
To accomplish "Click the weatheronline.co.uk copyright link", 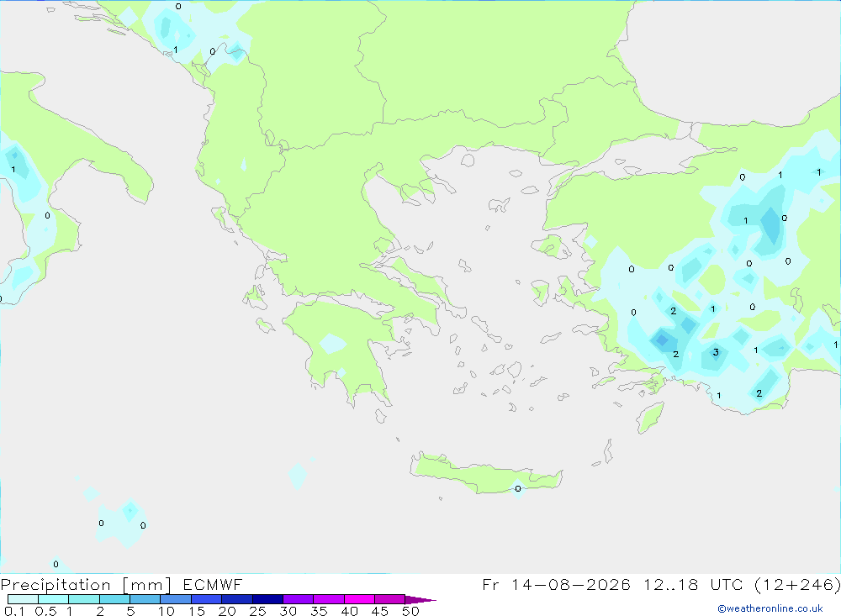I will pos(770,608).
